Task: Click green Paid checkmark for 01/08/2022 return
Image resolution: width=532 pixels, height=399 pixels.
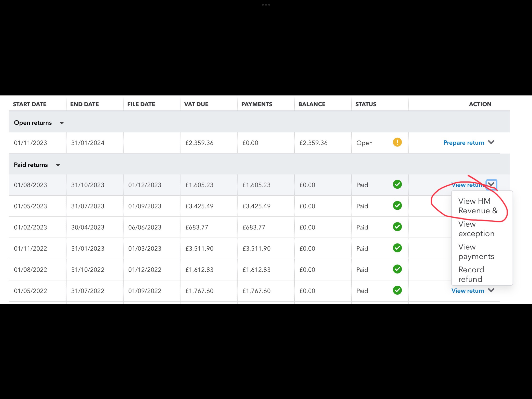Action: [x=397, y=269]
